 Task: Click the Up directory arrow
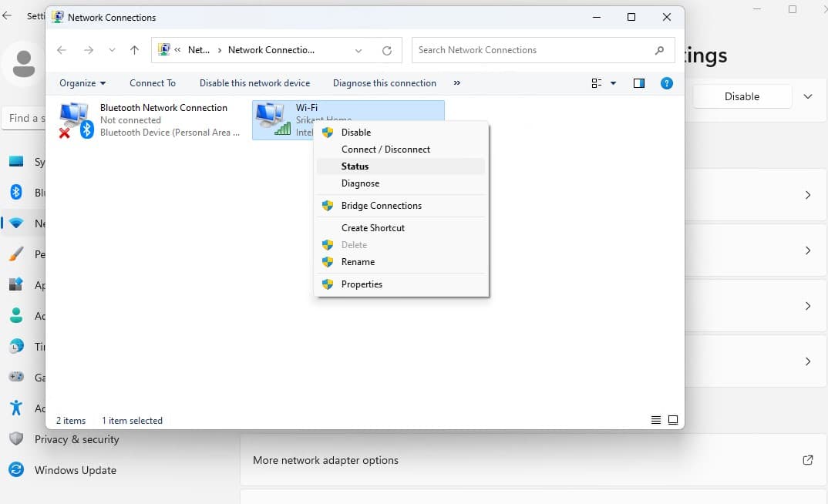click(135, 50)
